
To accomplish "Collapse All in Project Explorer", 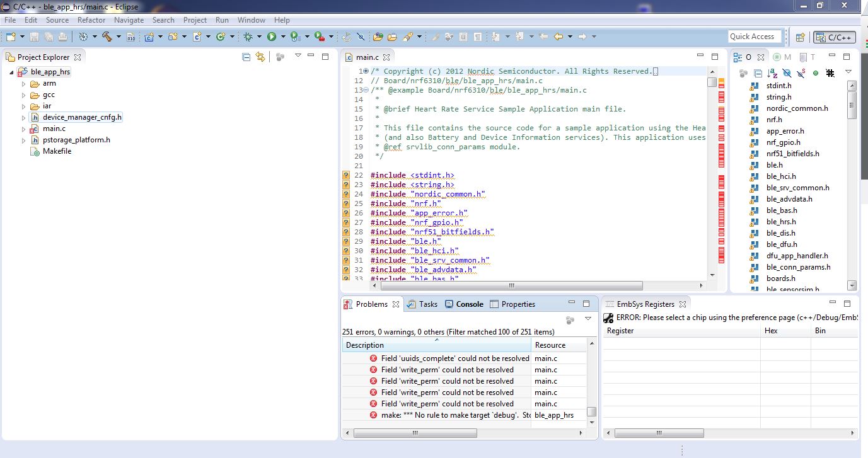I will (x=246, y=57).
